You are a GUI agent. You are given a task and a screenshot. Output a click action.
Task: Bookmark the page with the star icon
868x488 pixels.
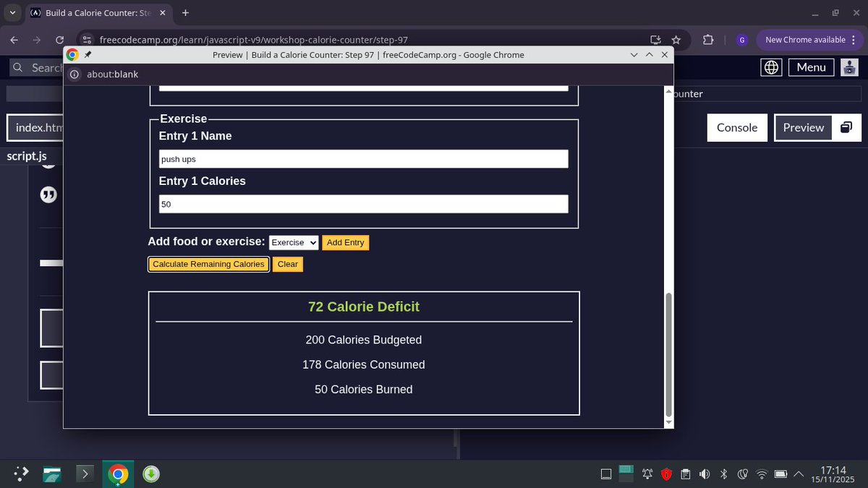[x=676, y=40]
